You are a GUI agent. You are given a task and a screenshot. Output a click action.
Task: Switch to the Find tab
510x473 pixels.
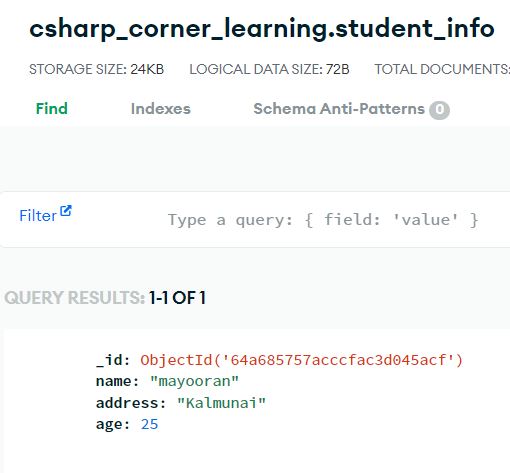click(x=52, y=109)
